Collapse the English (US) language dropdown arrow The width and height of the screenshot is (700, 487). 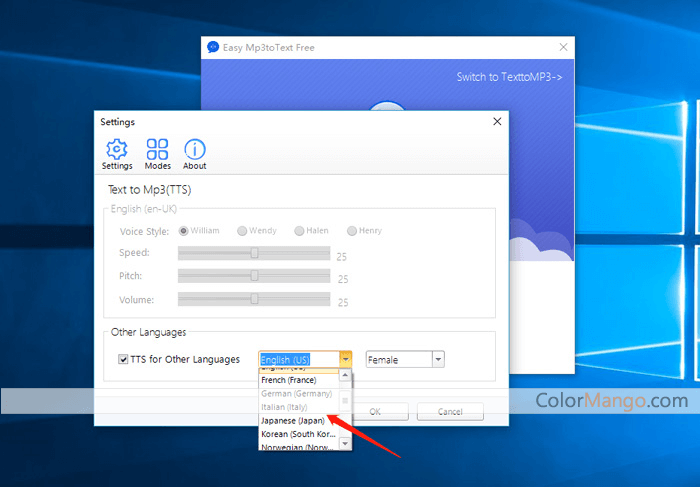(346, 359)
